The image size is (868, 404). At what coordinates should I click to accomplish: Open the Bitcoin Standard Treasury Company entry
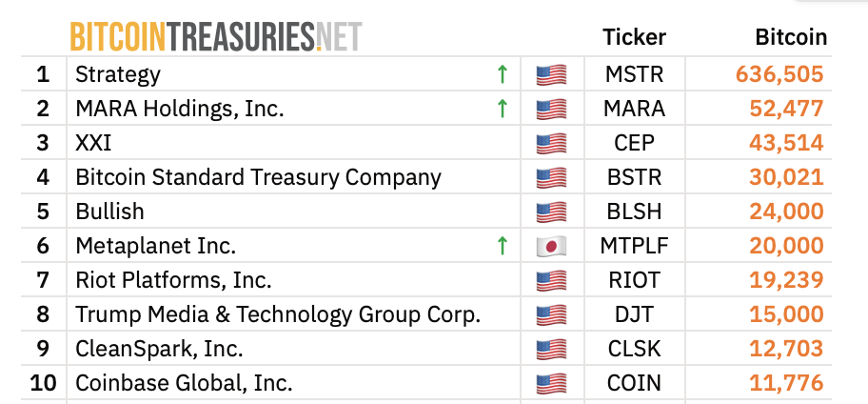pyautogui.click(x=258, y=177)
